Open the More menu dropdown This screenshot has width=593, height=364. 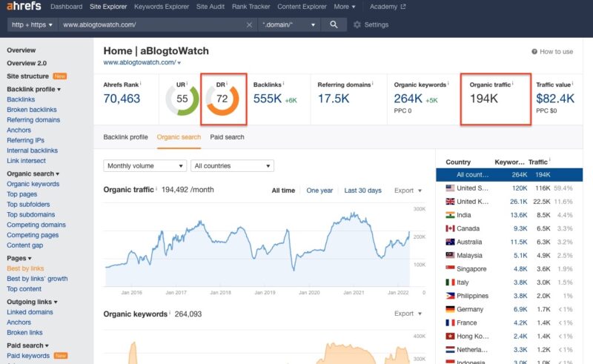(345, 7)
